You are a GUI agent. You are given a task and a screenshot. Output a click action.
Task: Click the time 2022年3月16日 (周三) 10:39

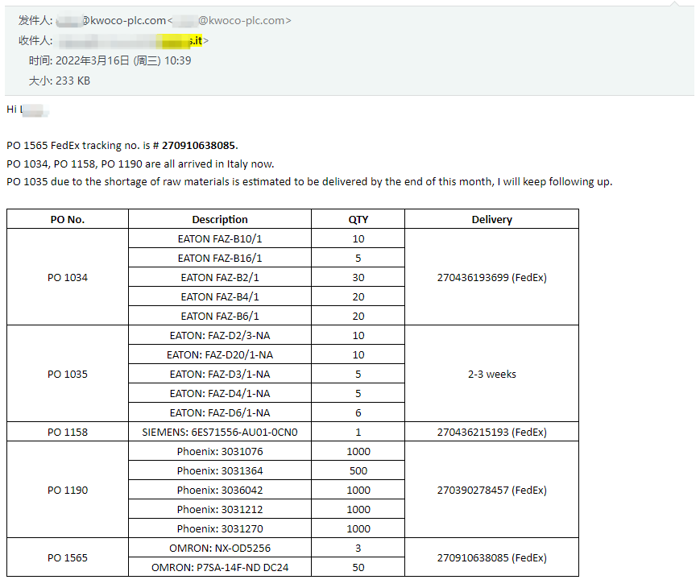tap(123, 60)
